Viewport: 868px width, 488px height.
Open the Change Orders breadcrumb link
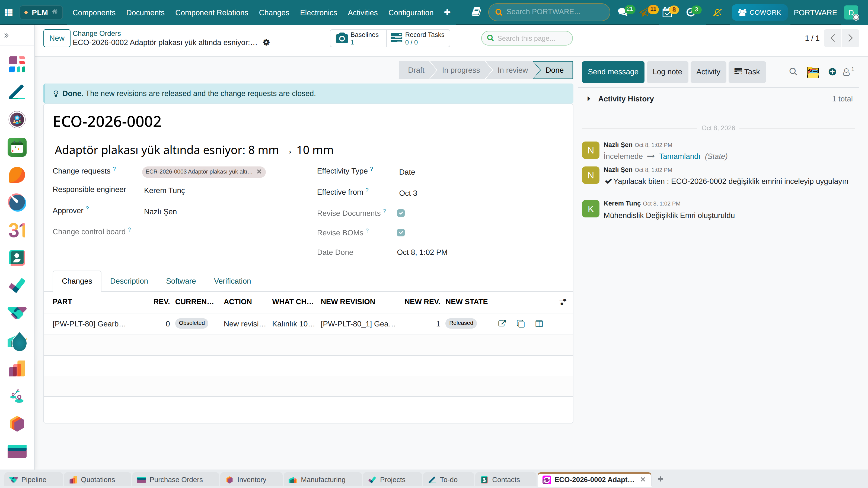(x=97, y=33)
